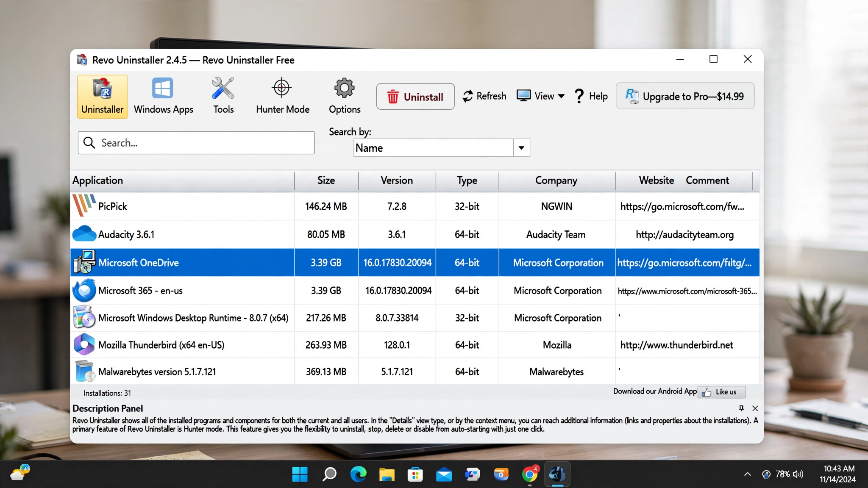Open the Tools section
This screenshot has width=868, height=488.
[223, 97]
